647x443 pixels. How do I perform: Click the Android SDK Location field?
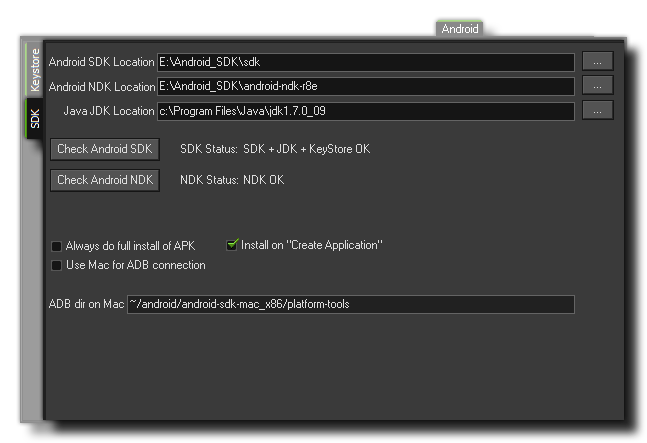click(x=366, y=62)
